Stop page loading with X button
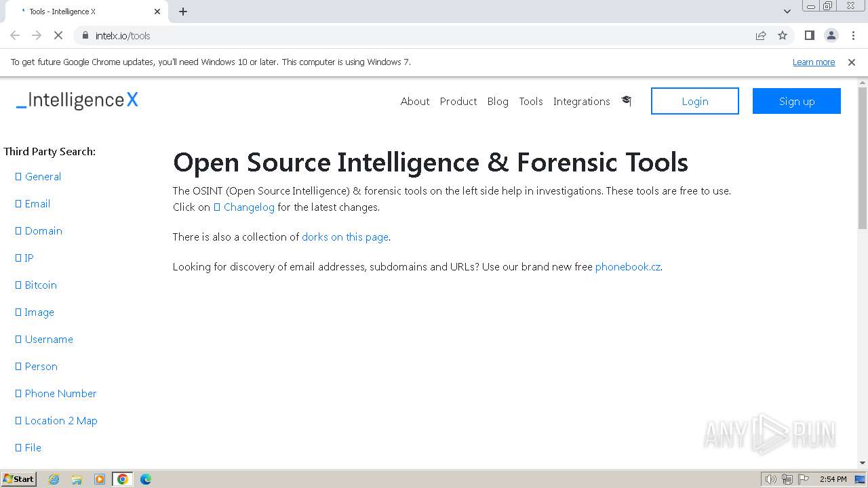Viewport: 868px width, 488px height. pos(58,35)
